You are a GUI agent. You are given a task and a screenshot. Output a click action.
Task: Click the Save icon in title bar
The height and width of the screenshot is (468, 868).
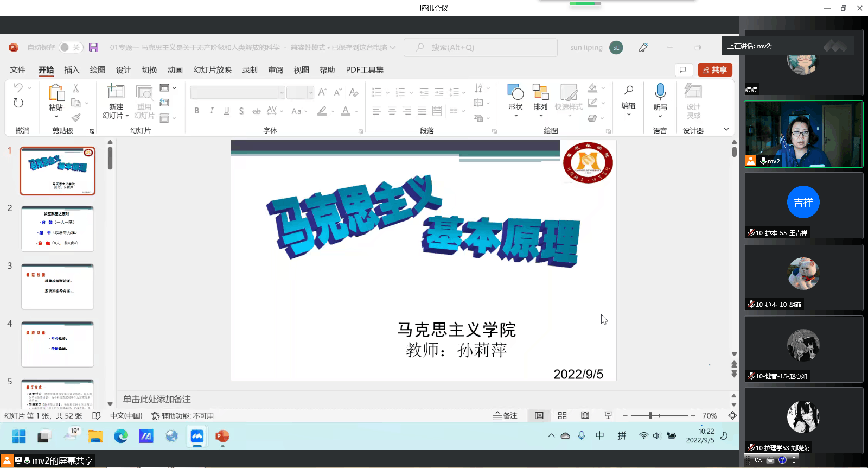coord(93,48)
